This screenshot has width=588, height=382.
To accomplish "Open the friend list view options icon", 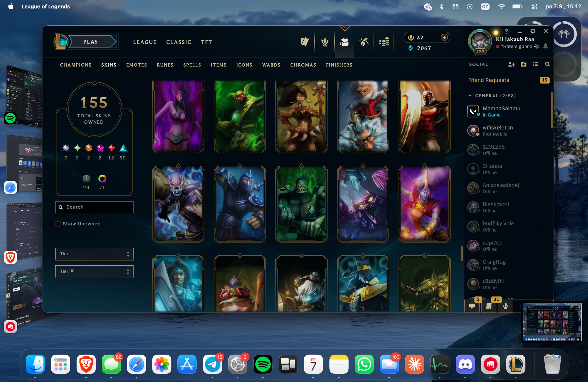I will click(x=535, y=64).
